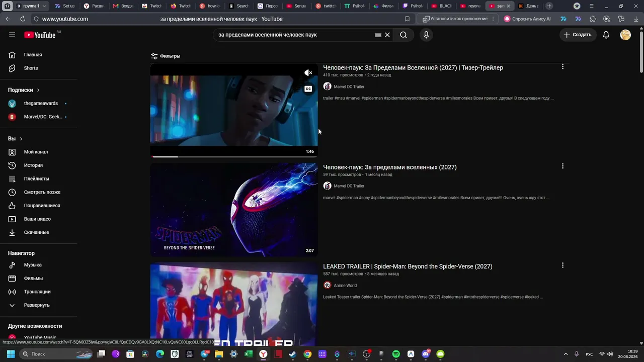Open Excel from the taskbar
The image size is (644, 362).
pos(248,354)
